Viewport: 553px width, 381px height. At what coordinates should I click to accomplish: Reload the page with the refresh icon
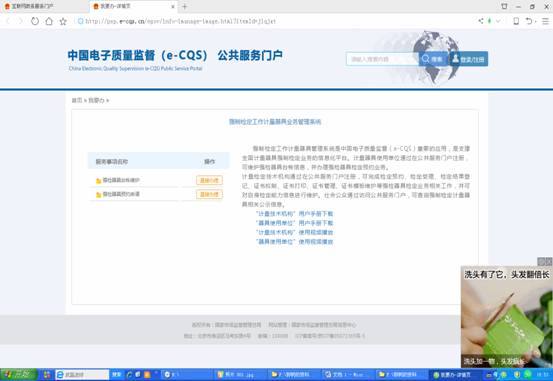coord(35,21)
